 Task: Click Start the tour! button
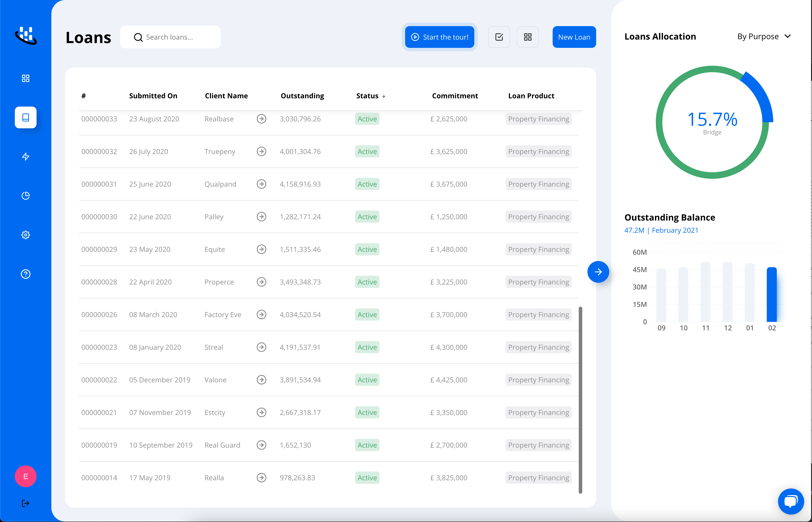pyautogui.click(x=439, y=37)
